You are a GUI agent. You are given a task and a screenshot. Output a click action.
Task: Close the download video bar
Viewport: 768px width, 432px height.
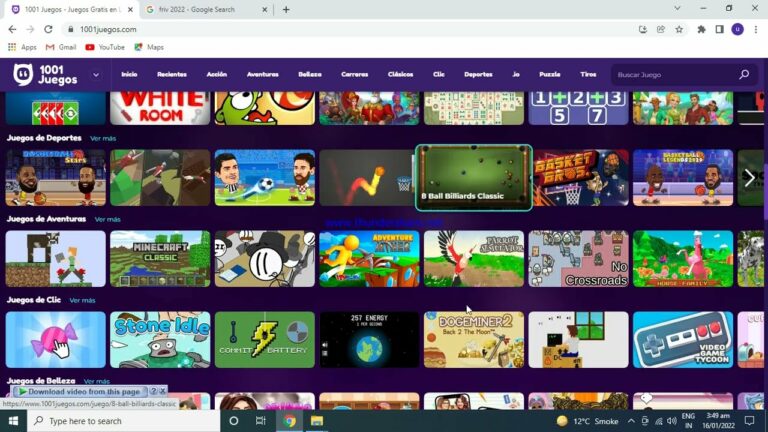[163, 391]
